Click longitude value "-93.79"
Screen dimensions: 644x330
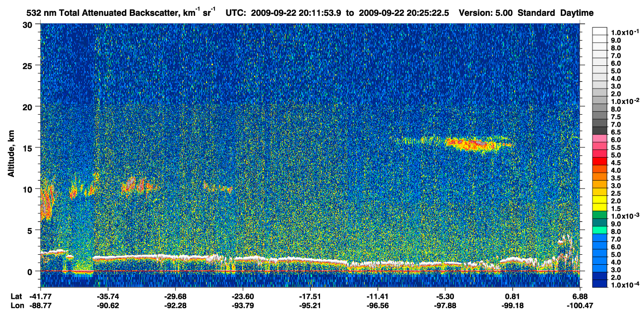click(242, 305)
